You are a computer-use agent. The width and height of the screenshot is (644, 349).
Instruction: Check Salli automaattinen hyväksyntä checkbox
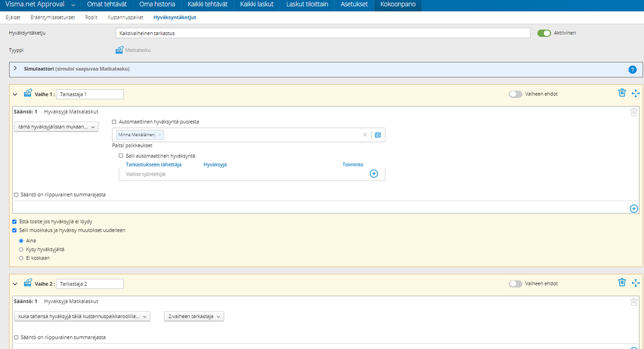click(x=121, y=156)
